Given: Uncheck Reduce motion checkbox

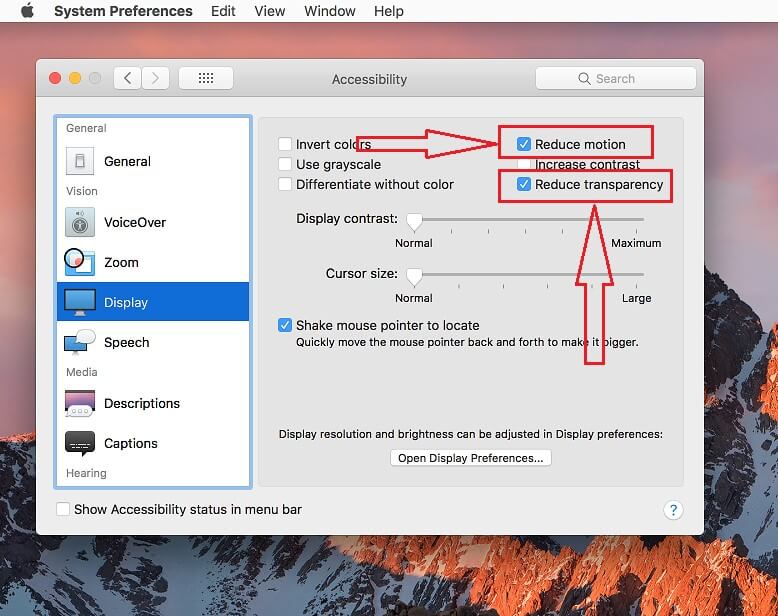Looking at the screenshot, I should [523, 144].
